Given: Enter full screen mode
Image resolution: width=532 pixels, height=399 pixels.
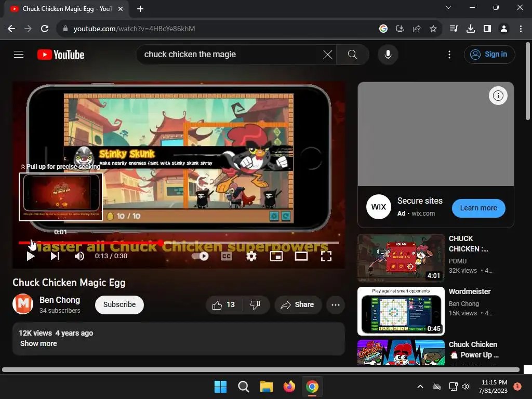Looking at the screenshot, I should [x=326, y=256].
